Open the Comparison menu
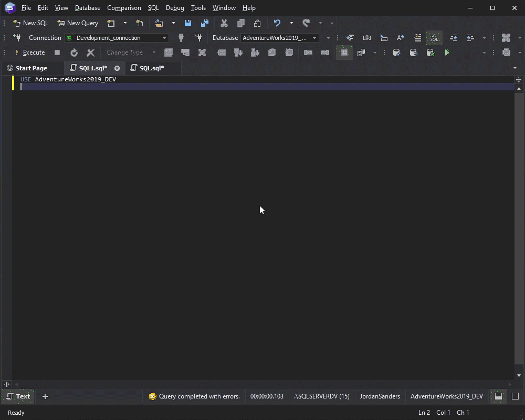Viewport: 525px width, 420px height. click(124, 8)
